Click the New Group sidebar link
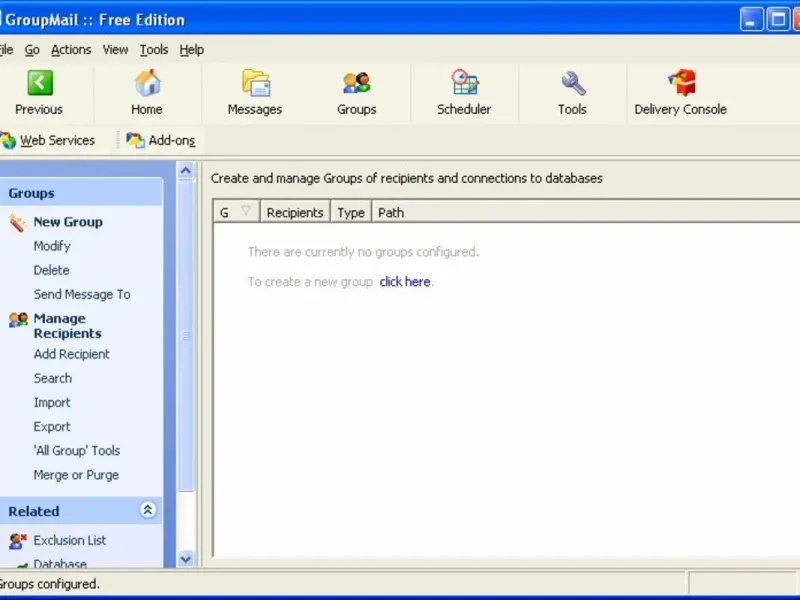The height and width of the screenshot is (600, 800). (68, 222)
